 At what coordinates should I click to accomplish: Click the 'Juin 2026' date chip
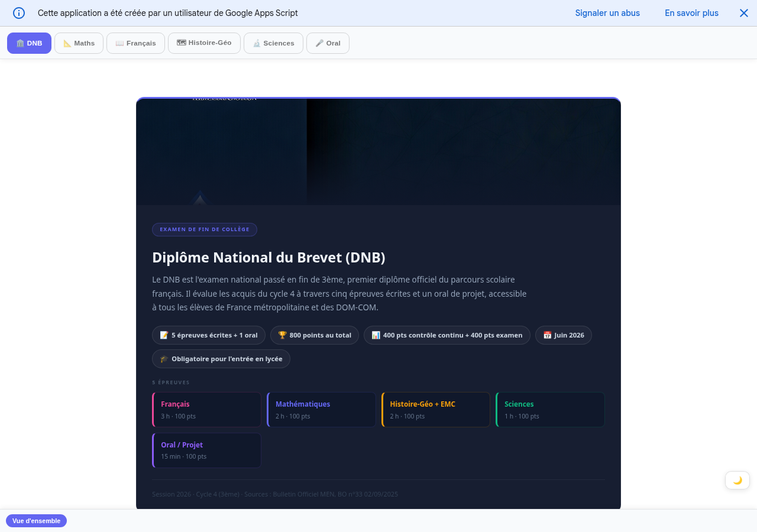pyautogui.click(x=564, y=335)
